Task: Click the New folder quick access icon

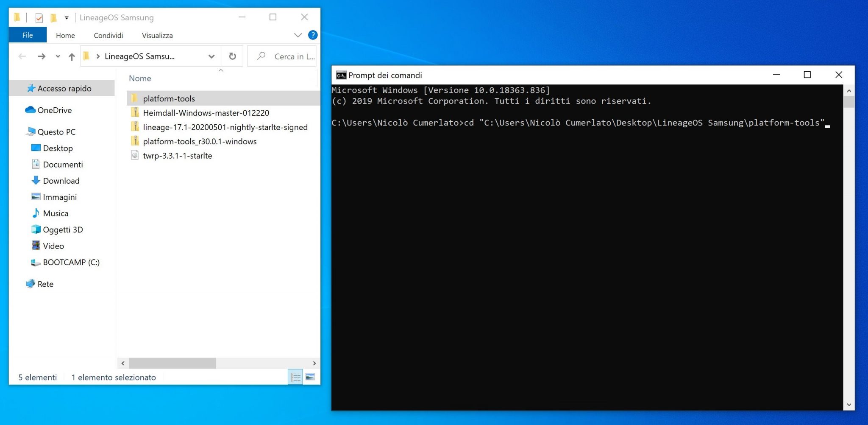Action: pos(53,17)
